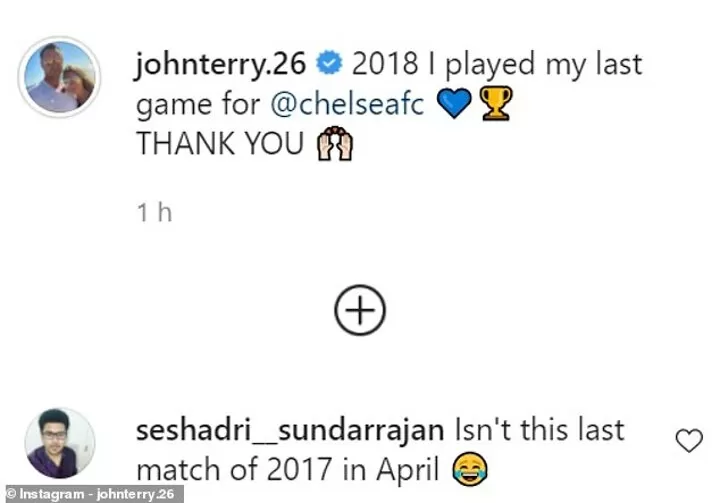Click 'Isn't this last' comment text
Viewport: 720px width, 503px height.
tap(540, 430)
